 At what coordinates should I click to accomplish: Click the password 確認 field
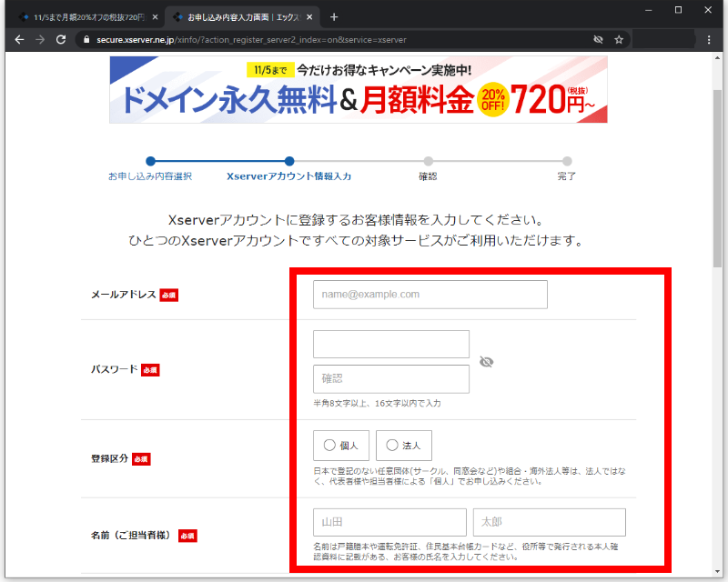pyautogui.click(x=391, y=378)
